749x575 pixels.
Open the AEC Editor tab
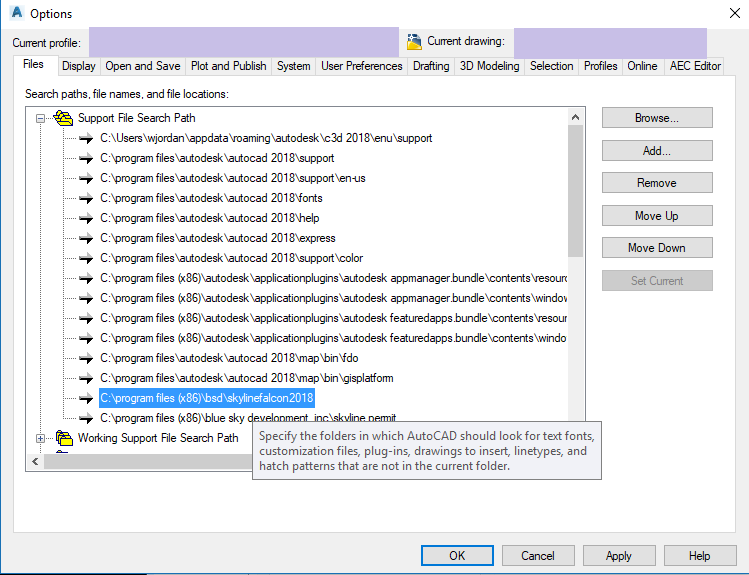click(x=695, y=66)
